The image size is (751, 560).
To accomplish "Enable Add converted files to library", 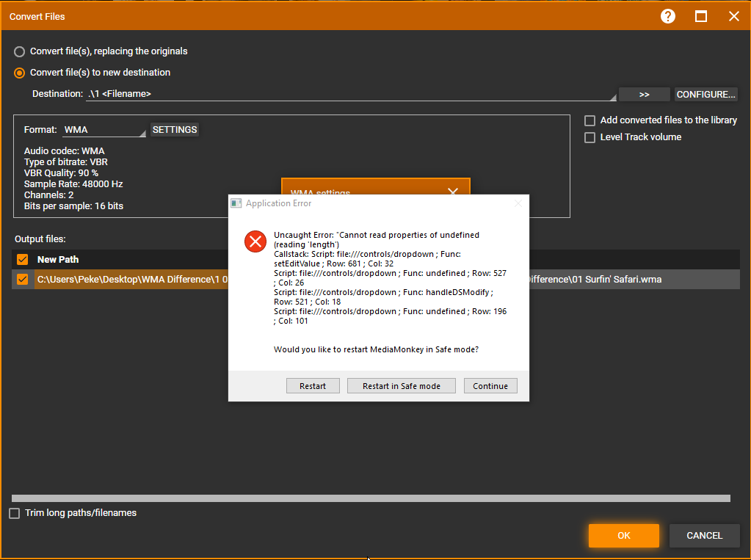I will point(589,120).
